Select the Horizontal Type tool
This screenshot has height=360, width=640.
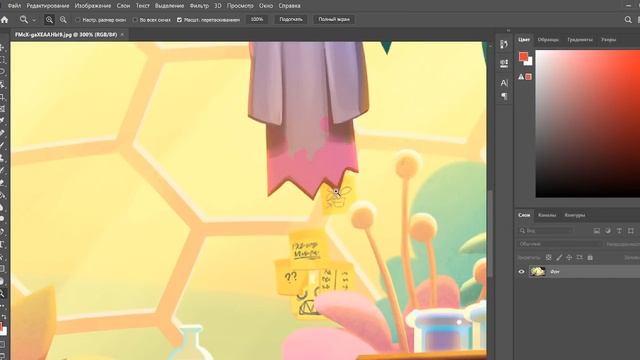tap(2, 244)
